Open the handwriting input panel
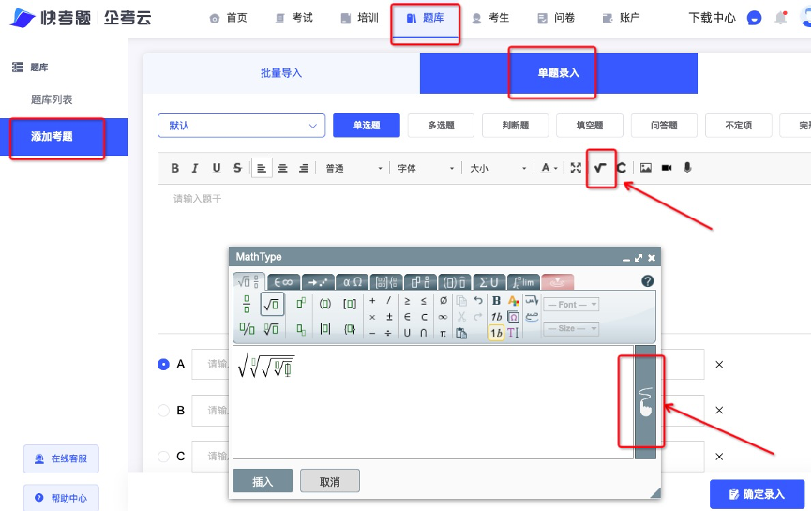The width and height of the screenshot is (812, 511). click(645, 401)
